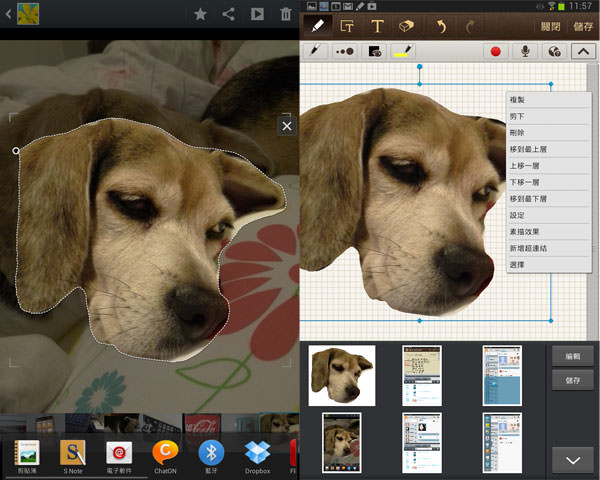The width and height of the screenshot is (600, 480).
Task: Go back using the gallery arrow
Action: click(8, 14)
